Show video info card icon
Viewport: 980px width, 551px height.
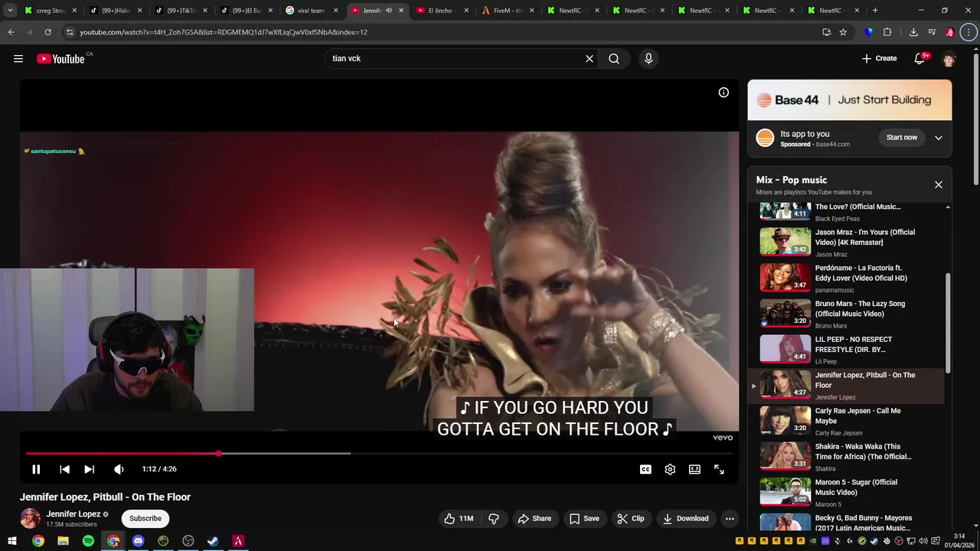coord(724,93)
